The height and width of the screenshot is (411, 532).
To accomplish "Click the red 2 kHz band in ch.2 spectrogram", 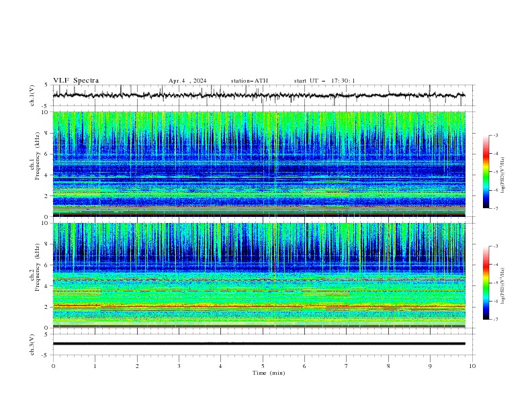I will tap(259, 306).
